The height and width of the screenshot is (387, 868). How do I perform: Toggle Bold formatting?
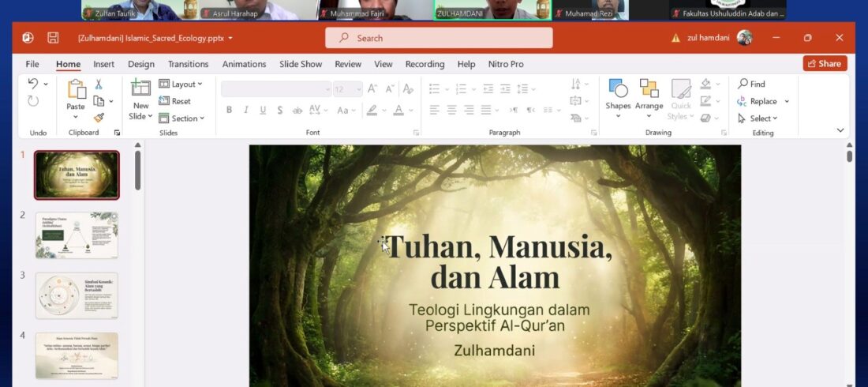click(x=229, y=111)
